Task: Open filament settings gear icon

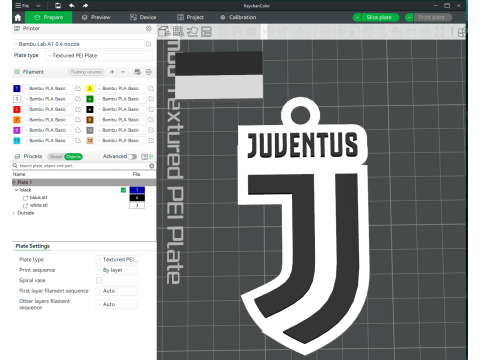Action: coord(149,72)
